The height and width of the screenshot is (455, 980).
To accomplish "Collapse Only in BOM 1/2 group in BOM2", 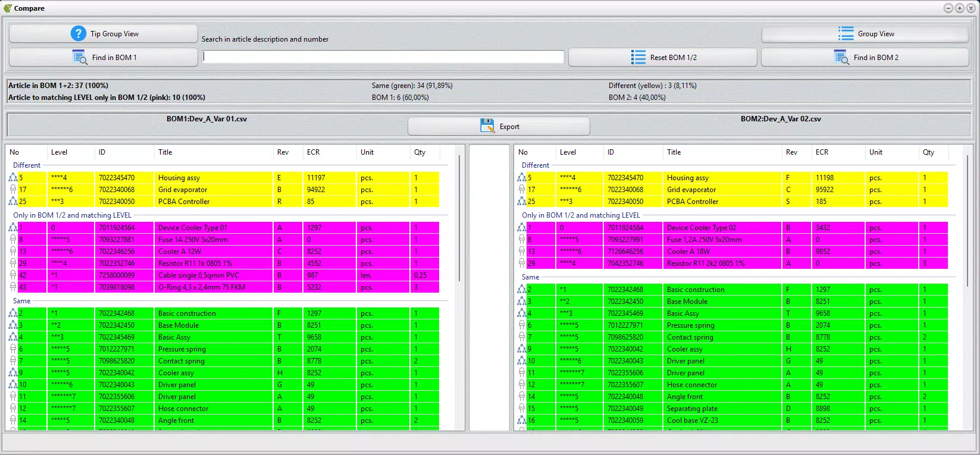I will (581, 215).
